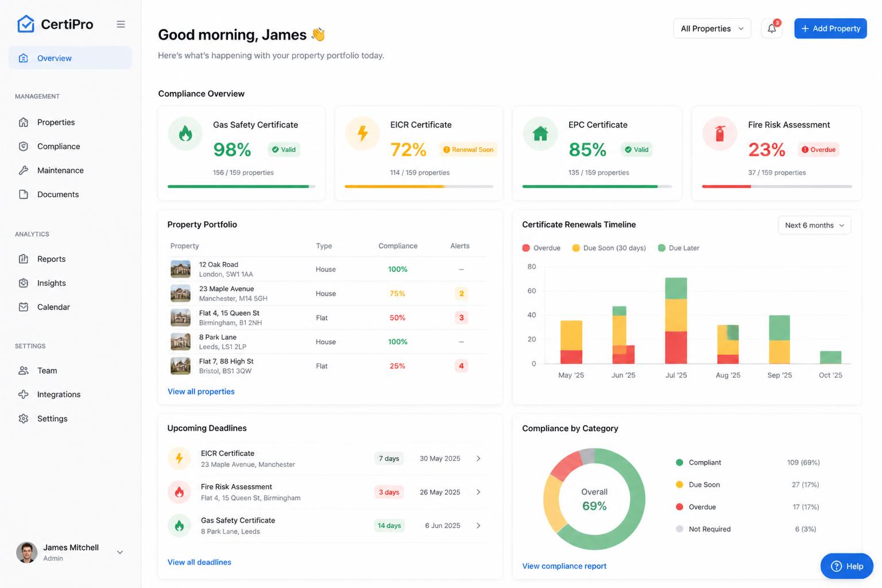Image resolution: width=882 pixels, height=588 pixels.
Task: Click the Documents file icon
Action: coord(24,195)
